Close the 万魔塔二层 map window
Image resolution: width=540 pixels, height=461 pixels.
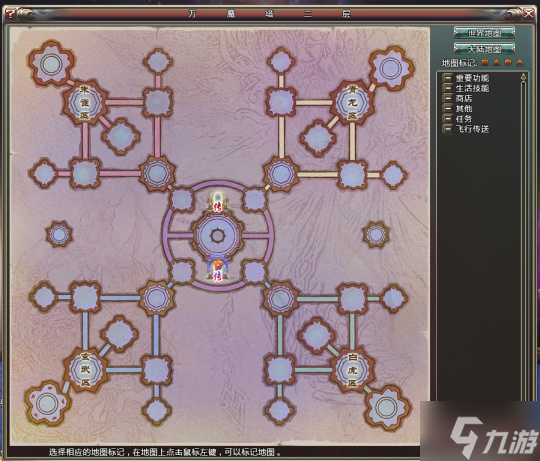(529, 14)
